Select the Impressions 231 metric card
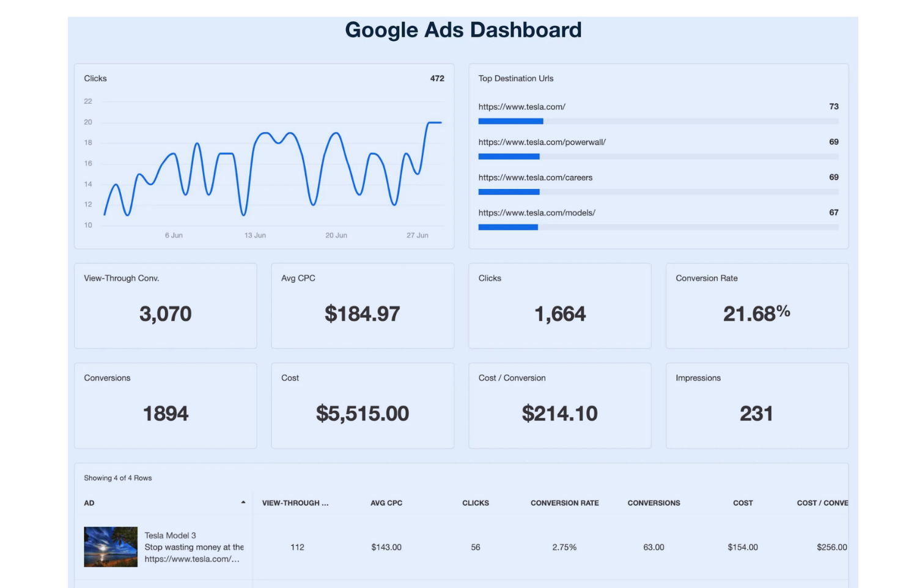The image size is (917, 588). click(x=757, y=406)
